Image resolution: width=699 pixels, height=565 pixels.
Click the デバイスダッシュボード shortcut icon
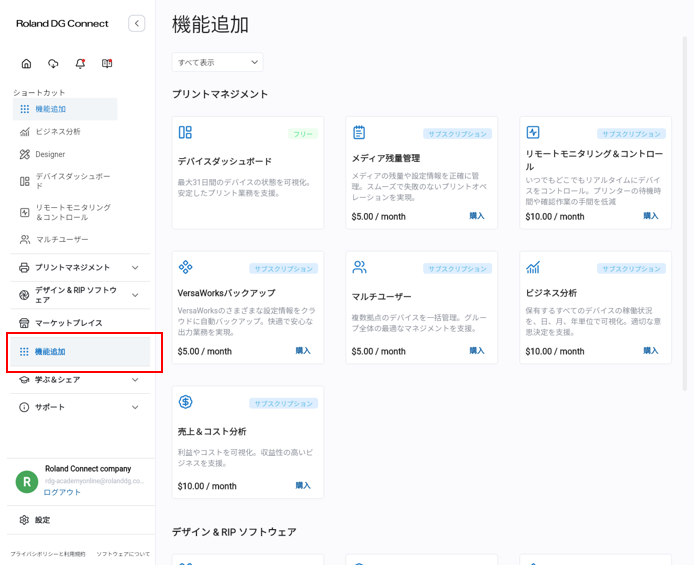pos(25,181)
